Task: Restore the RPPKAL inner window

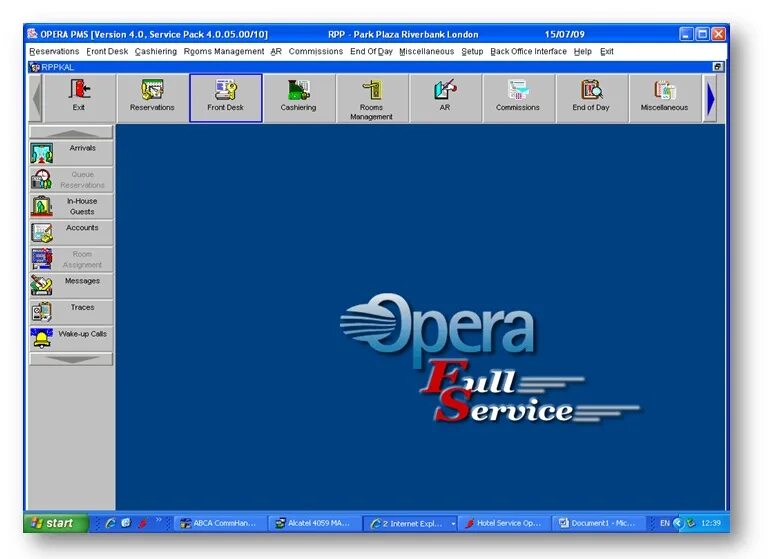Action: (718, 67)
